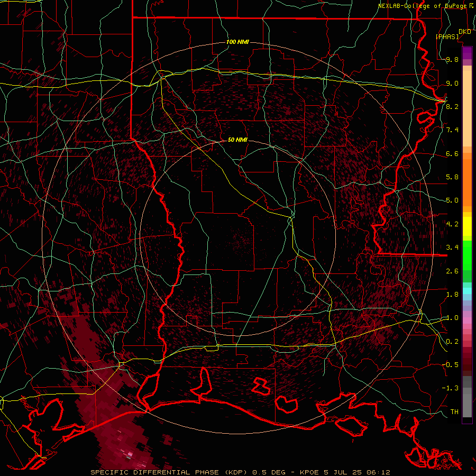Click the KPOE station identifier in caption
Screen dimensions: 476x476
coord(308,472)
